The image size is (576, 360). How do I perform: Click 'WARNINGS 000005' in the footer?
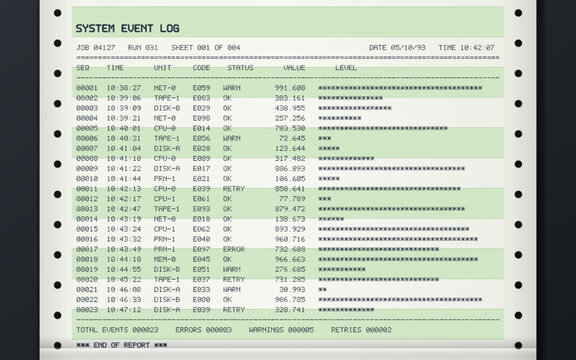coord(281,330)
